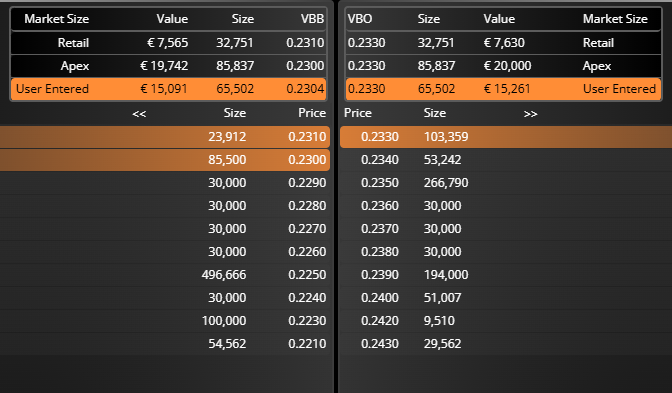672x393 pixels.
Task: Click the ask row with size 266,790
Action: 506,183
